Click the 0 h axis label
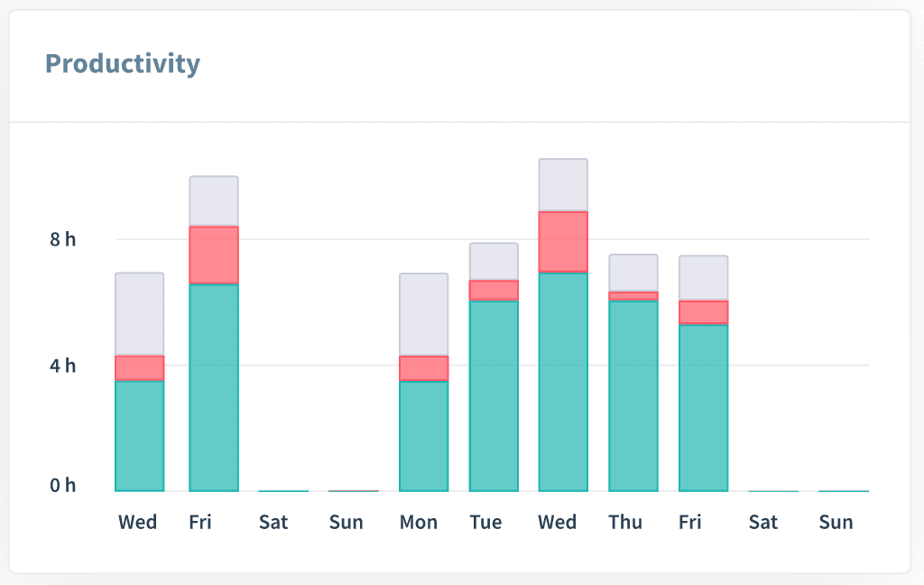 63,486
